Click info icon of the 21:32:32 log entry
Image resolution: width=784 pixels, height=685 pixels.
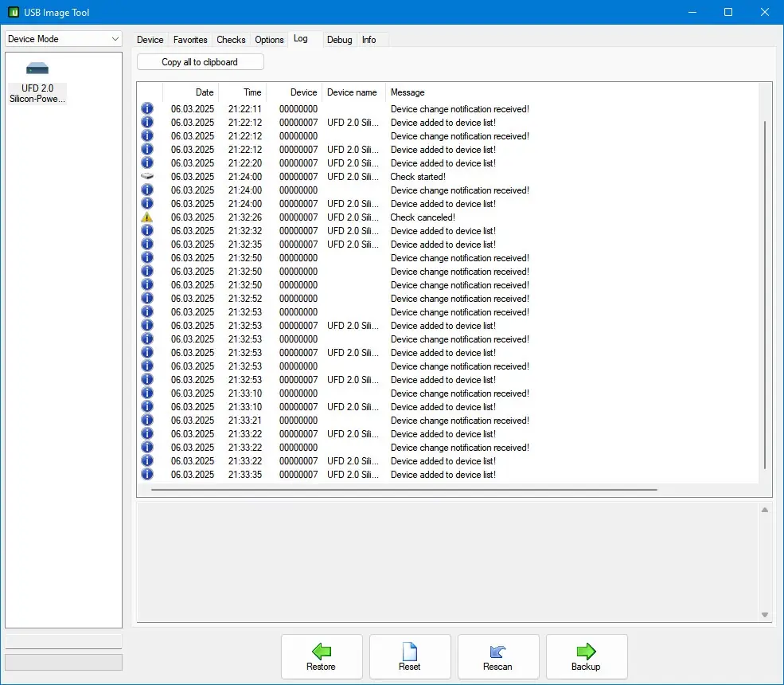click(147, 230)
